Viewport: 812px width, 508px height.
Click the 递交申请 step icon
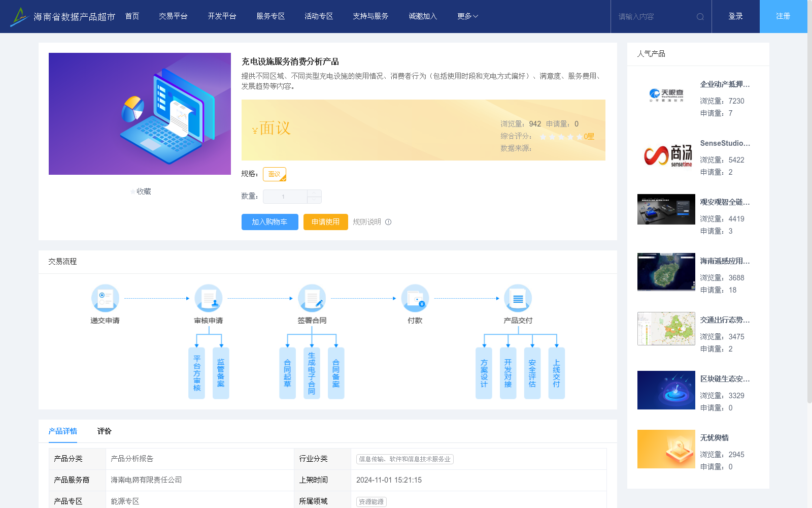(105, 298)
